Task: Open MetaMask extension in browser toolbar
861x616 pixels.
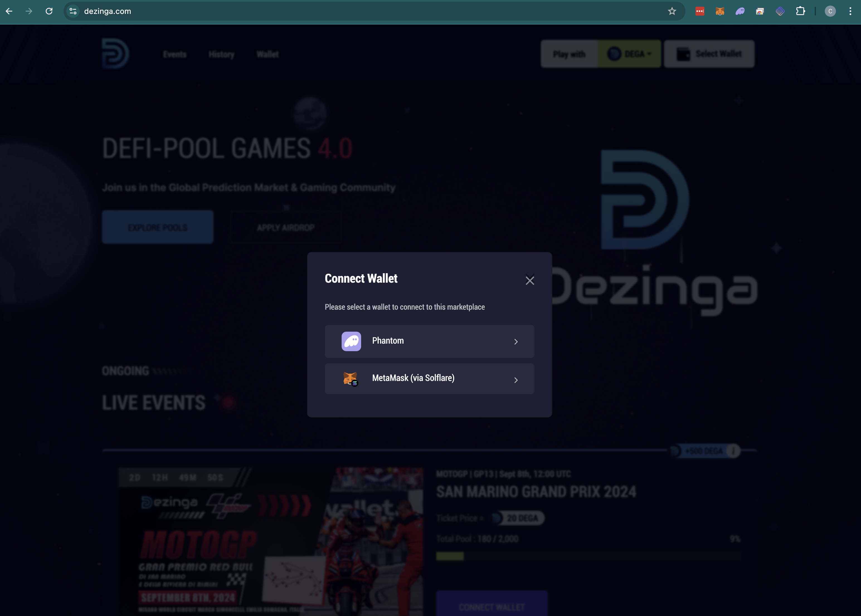Action: 720,11
